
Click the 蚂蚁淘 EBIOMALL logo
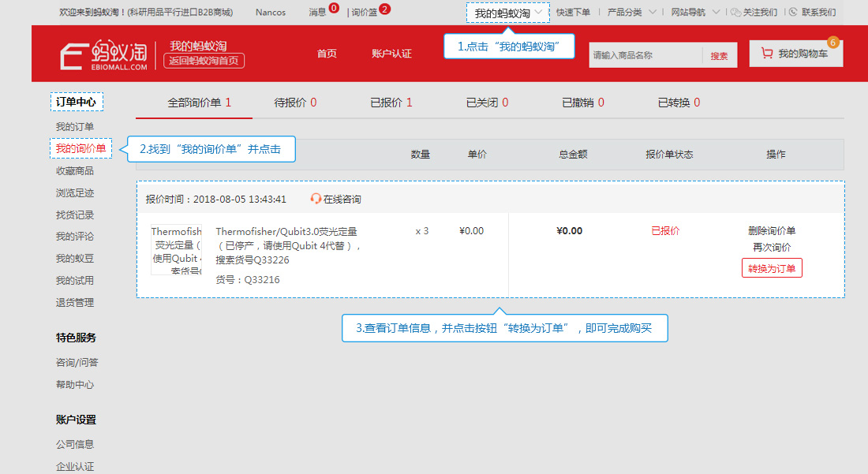click(x=104, y=54)
